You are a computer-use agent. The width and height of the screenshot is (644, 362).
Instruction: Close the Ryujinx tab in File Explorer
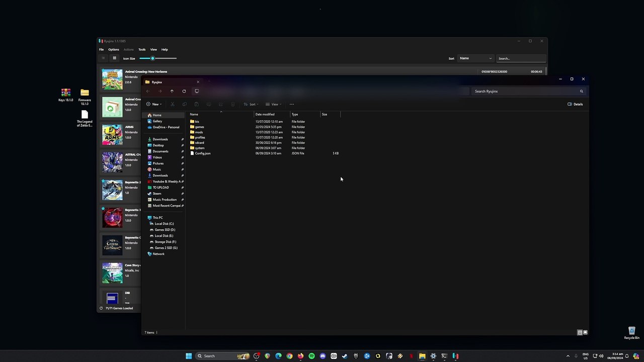pyautogui.click(x=198, y=82)
